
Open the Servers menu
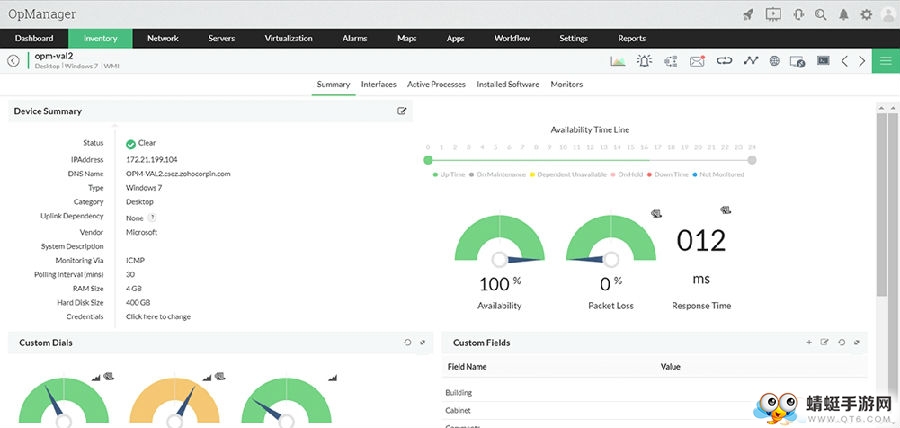(x=222, y=38)
